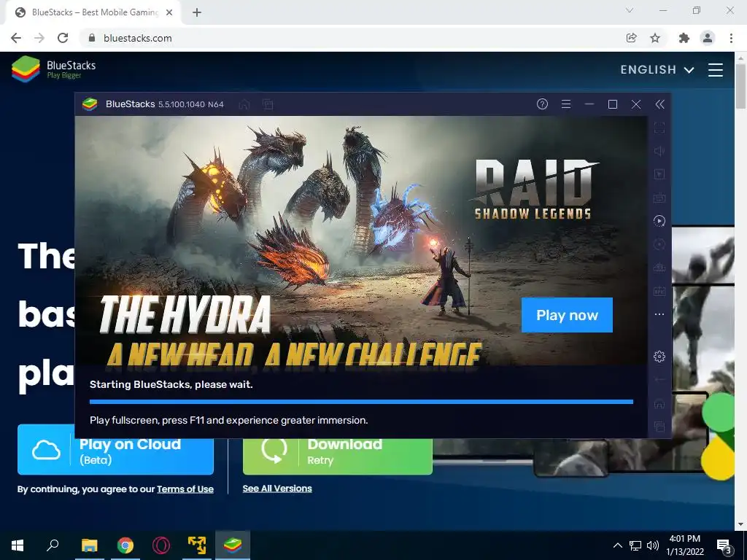747x560 pixels.
Task: Bookmark this page with star icon
Action: click(655, 38)
